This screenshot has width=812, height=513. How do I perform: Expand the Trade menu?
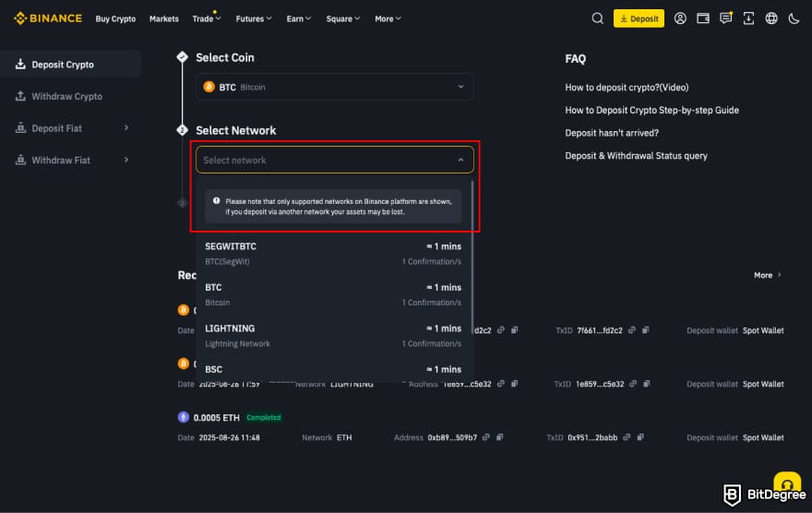tap(207, 18)
